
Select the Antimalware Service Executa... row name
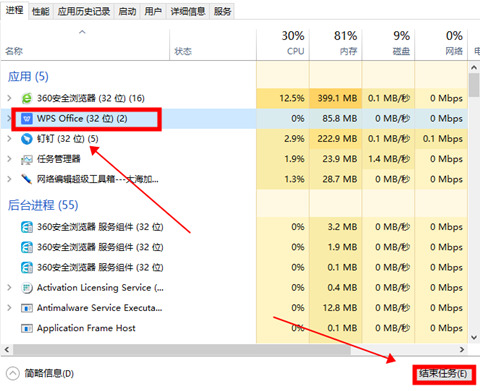(x=99, y=308)
